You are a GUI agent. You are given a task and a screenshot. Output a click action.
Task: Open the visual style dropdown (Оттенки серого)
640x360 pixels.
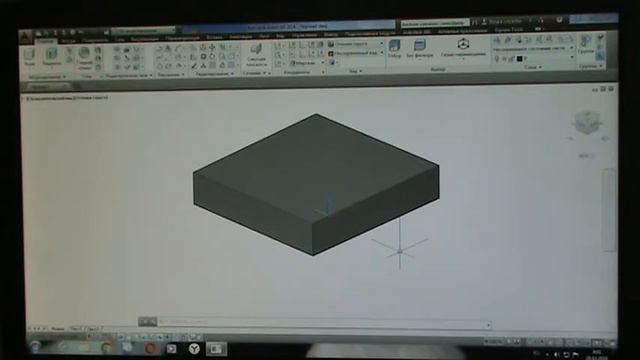pos(356,44)
